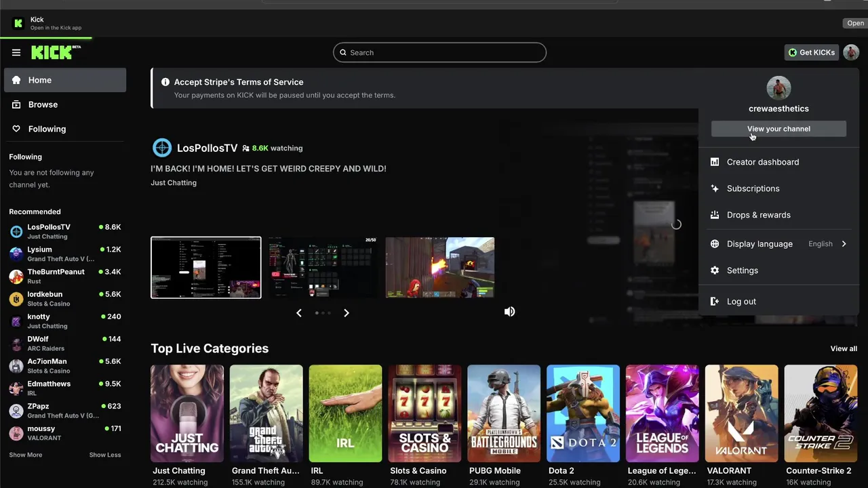Click Show Less under Recommended
The width and height of the screenshot is (868, 488).
[x=105, y=455]
